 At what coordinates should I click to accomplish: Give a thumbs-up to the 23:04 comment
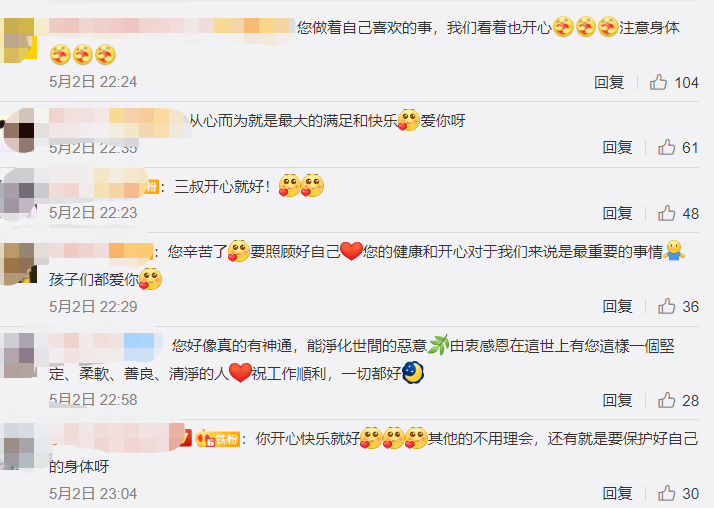(x=666, y=493)
